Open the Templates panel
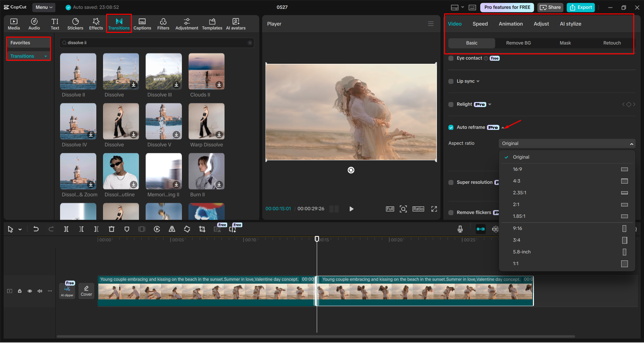The width and height of the screenshot is (644, 343). point(212,23)
